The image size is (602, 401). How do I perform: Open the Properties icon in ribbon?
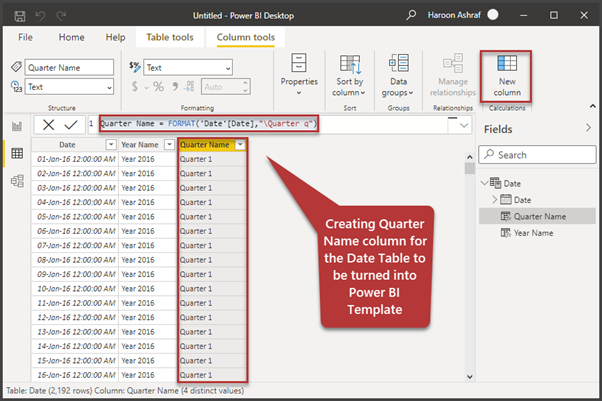coord(299,63)
